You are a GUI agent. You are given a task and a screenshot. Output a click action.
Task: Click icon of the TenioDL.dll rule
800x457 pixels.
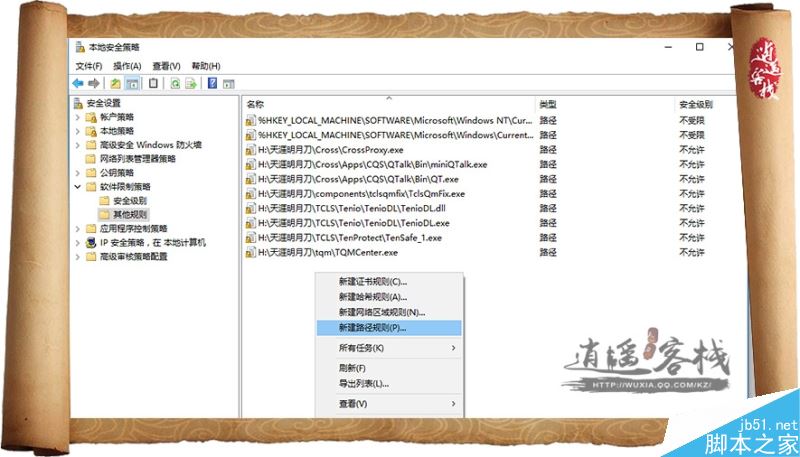(251, 209)
